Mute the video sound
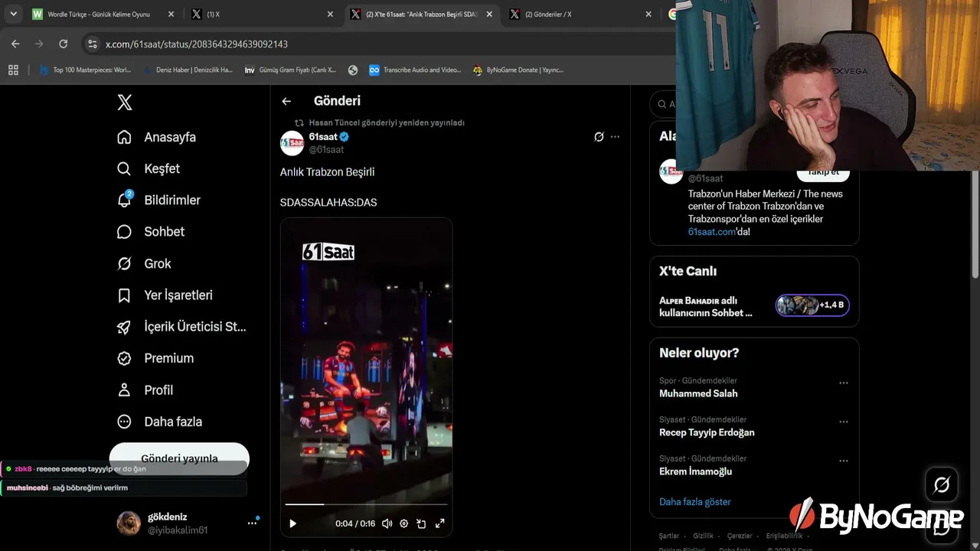 [x=387, y=523]
